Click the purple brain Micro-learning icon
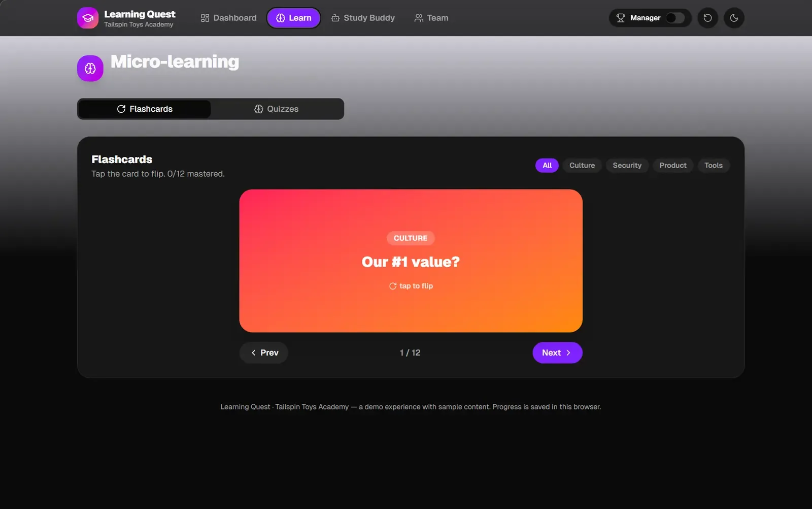The height and width of the screenshot is (509, 812). [x=90, y=68]
